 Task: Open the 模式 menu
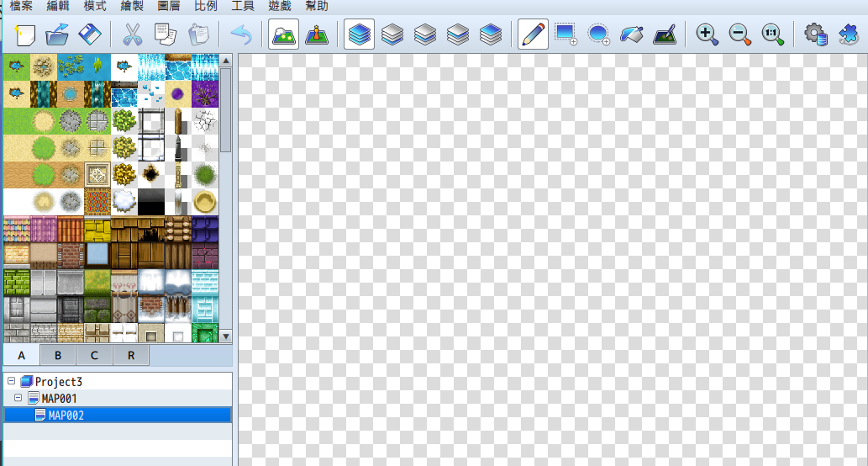click(95, 6)
